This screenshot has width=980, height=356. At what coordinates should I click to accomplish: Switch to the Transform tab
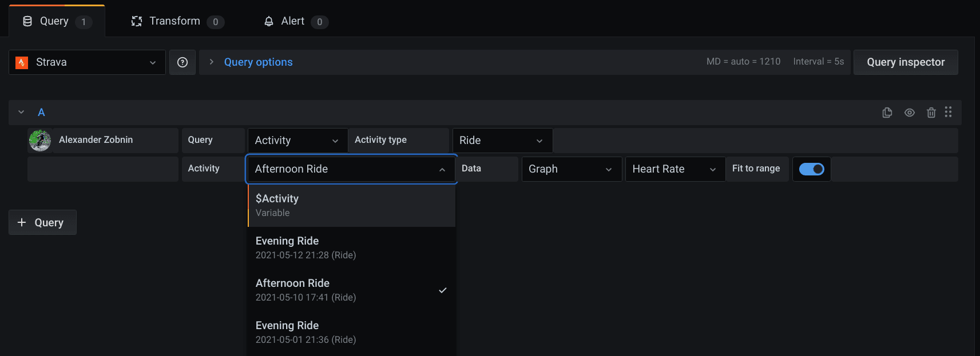pos(175,21)
